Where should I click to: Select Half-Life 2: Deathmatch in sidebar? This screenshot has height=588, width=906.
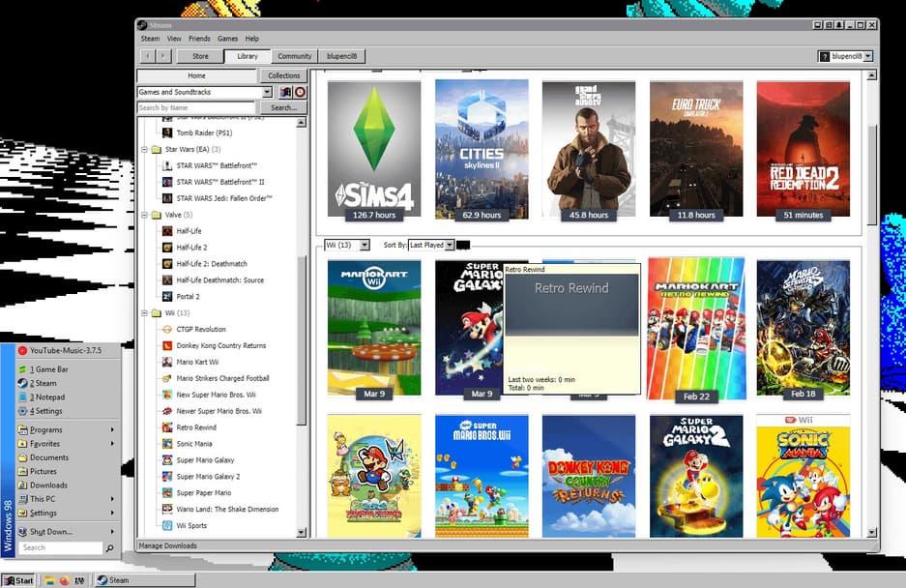pyautogui.click(x=212, y=264)
